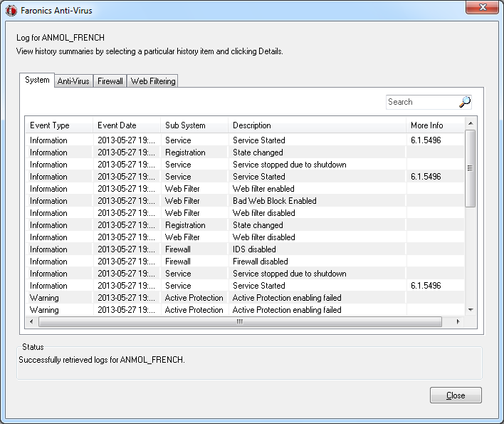Select the 'Bad Web Block Enabled' row
This screenshot has height=424, width=504.
point(245,201)
